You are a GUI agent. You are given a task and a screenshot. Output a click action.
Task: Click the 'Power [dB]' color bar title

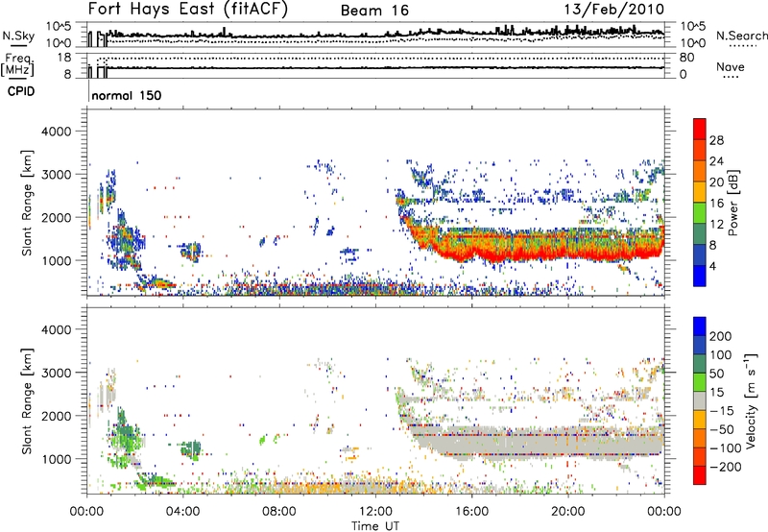click(x=733, y=203)
